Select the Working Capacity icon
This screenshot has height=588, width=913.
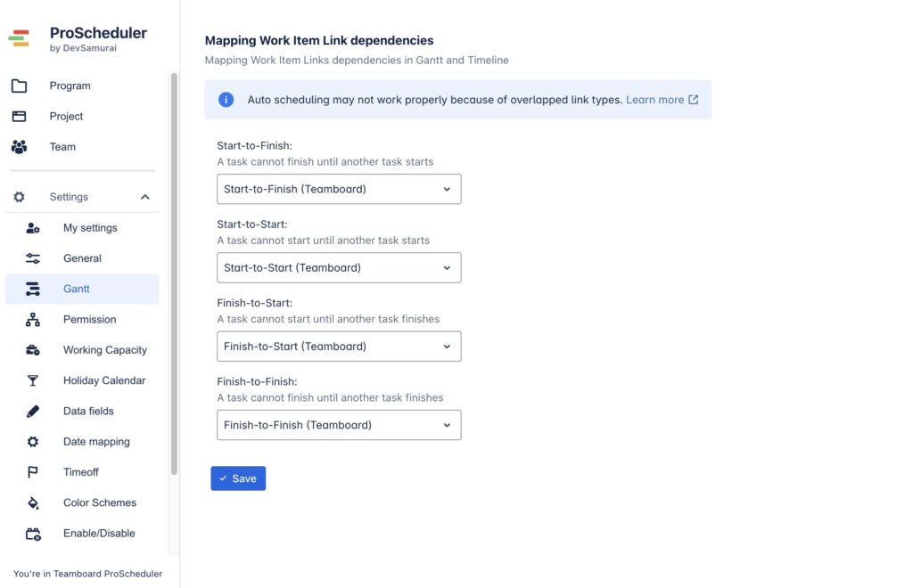click(32, 349)
